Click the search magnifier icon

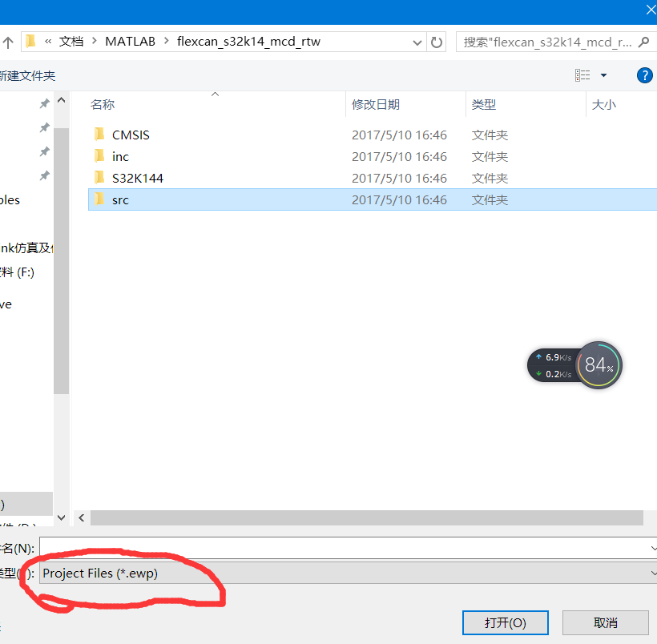tap(643, 42)
